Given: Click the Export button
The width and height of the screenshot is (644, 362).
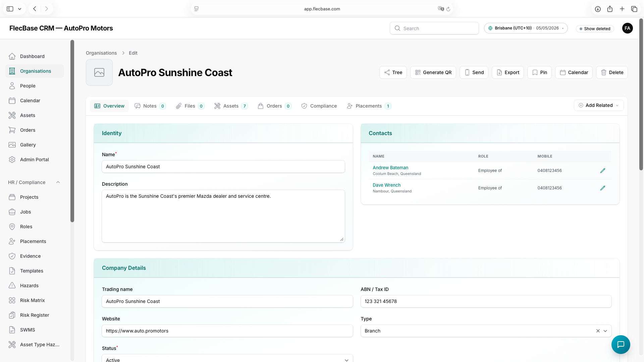Looking at the screenshot, I should click(x=508, y=72).
